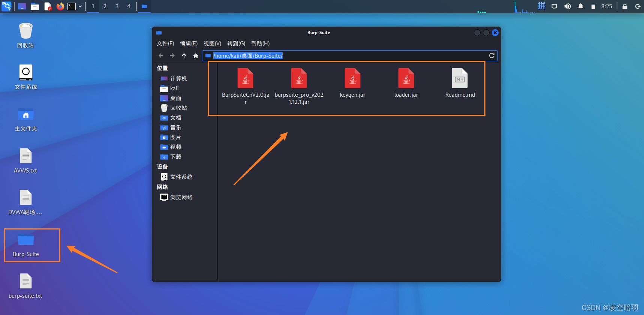The width and height of the screenshot is (644, 315).
Task: Select 计算机 in the sidebar
Action: click(x=174, y=79)
